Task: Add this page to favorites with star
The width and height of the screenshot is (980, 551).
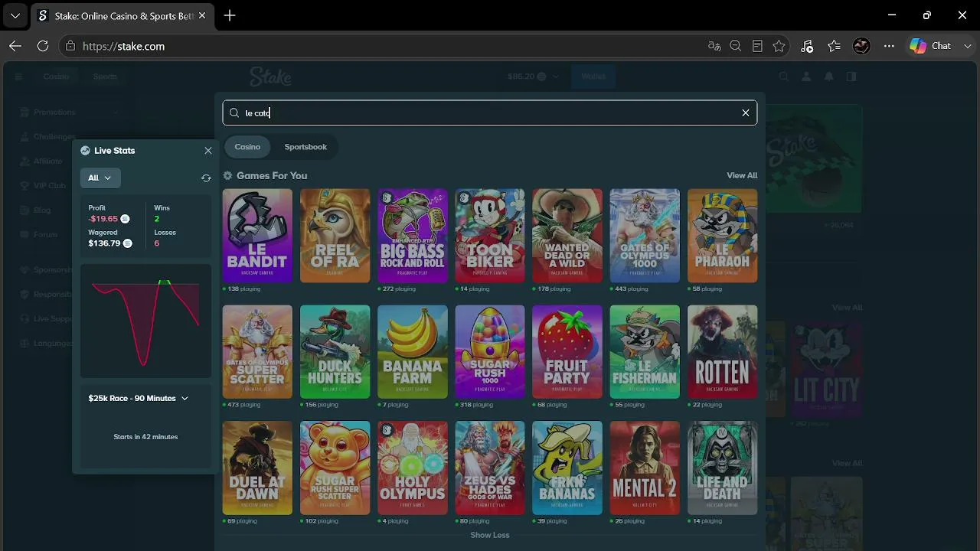Action: click(779, 46)
